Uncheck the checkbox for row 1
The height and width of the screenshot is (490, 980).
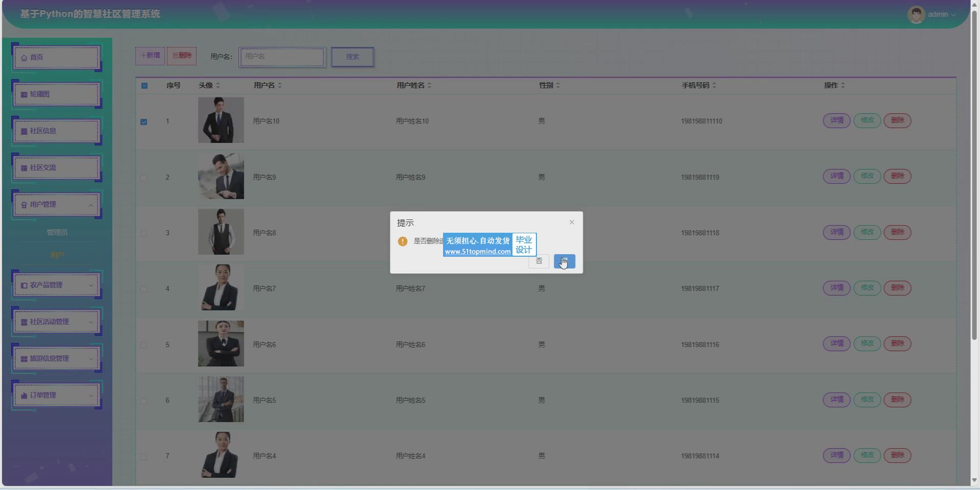144,121
